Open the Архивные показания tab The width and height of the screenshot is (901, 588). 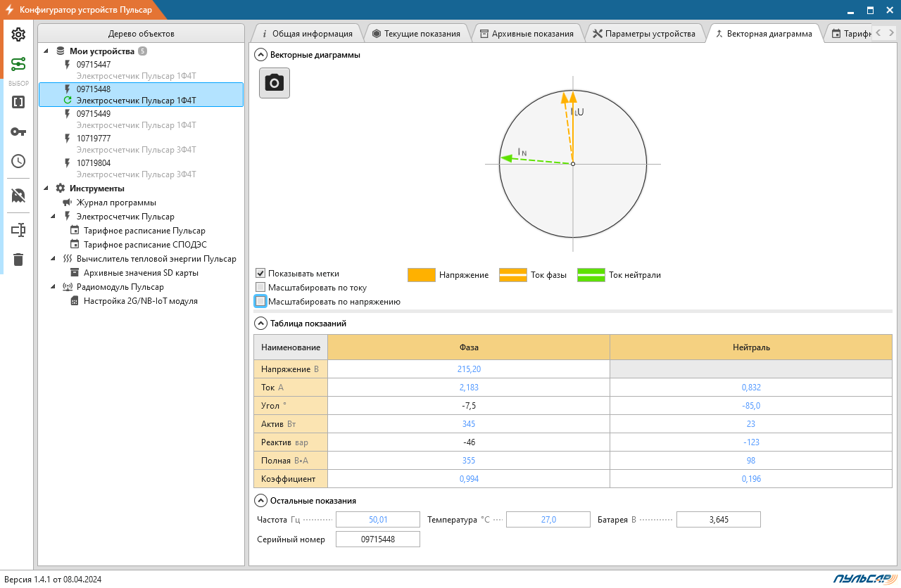pyautogui.click(x=527, y=33)
